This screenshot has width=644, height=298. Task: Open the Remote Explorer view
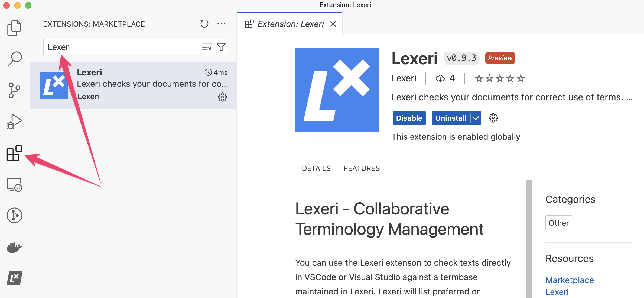tap(14, 185)
